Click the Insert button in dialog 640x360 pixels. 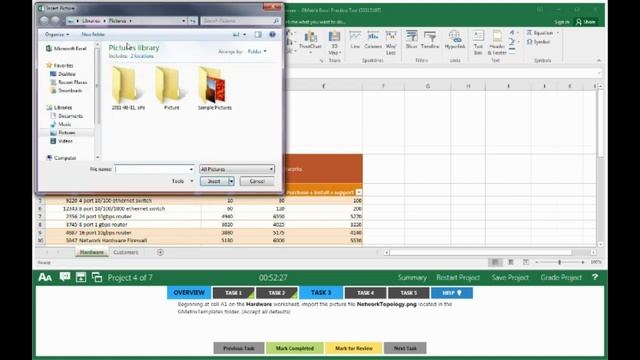point(214,181)
